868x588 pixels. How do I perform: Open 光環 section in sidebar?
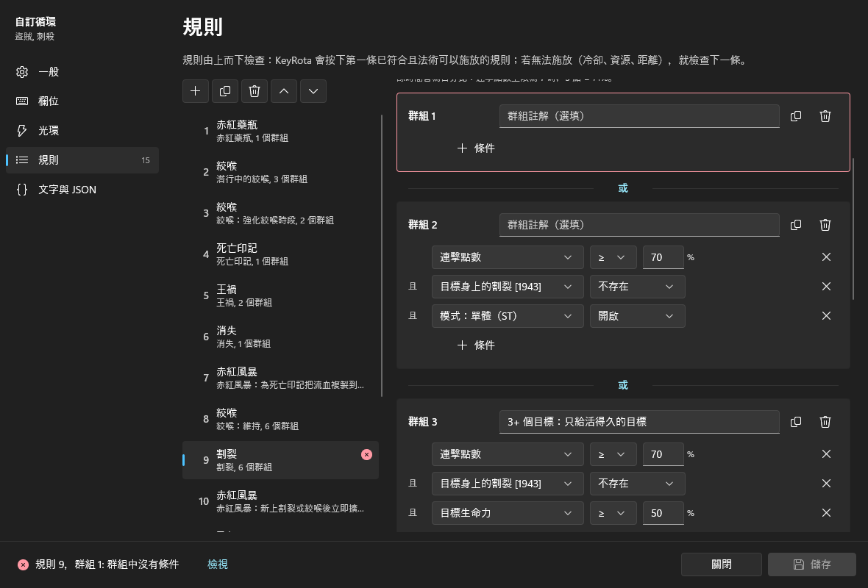tap(82, 131)
